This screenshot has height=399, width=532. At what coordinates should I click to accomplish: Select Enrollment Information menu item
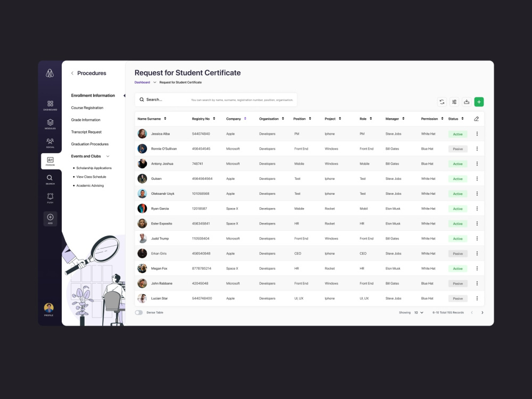[x=93, y=95]
